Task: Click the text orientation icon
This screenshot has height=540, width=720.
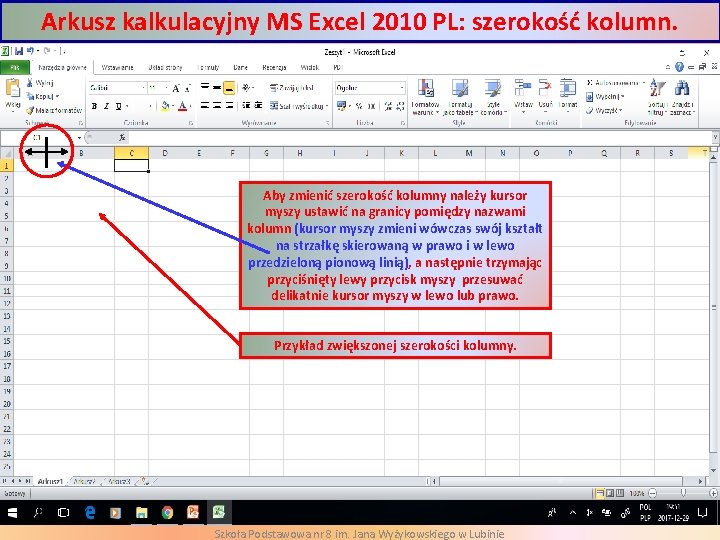Action: coord(247,87)
